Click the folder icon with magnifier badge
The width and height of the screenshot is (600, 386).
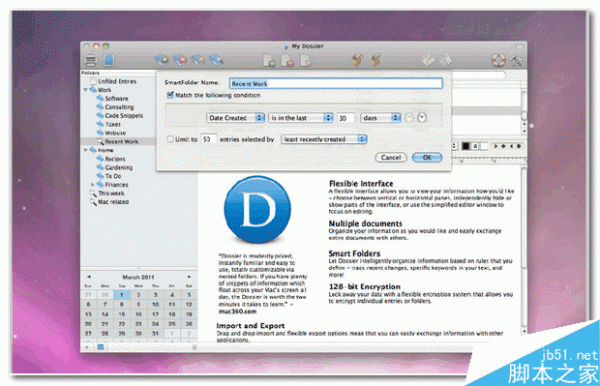click(216, 60)
